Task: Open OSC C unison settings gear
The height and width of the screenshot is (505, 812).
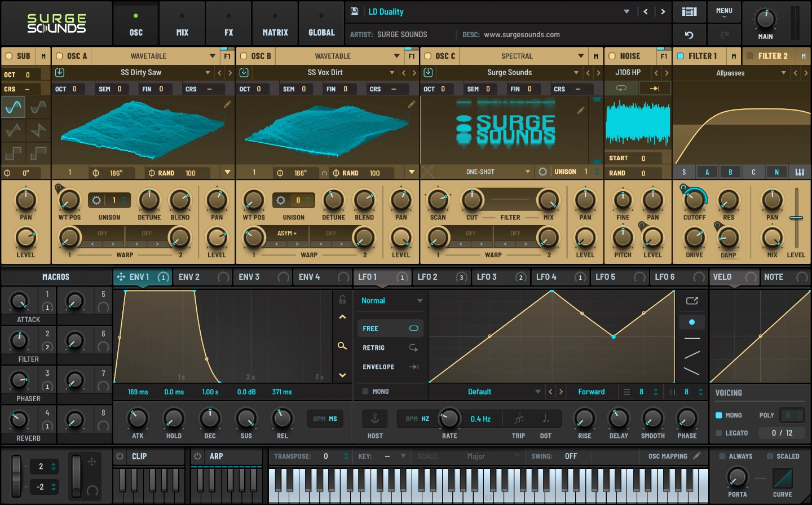Action: point(542,172)
